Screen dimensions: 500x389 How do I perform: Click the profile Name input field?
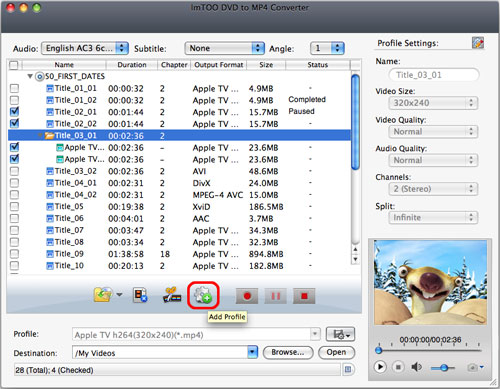434,75
